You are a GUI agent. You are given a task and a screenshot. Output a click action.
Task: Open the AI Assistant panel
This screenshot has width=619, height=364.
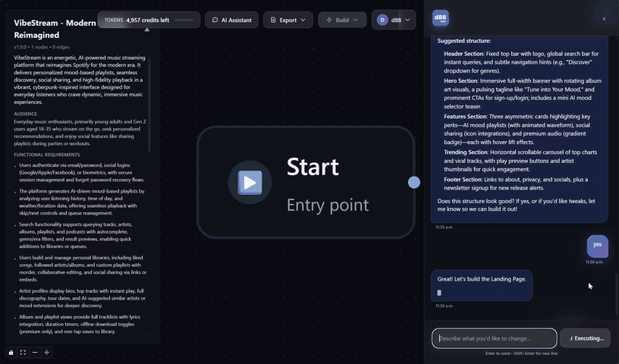tap(231, 20)
